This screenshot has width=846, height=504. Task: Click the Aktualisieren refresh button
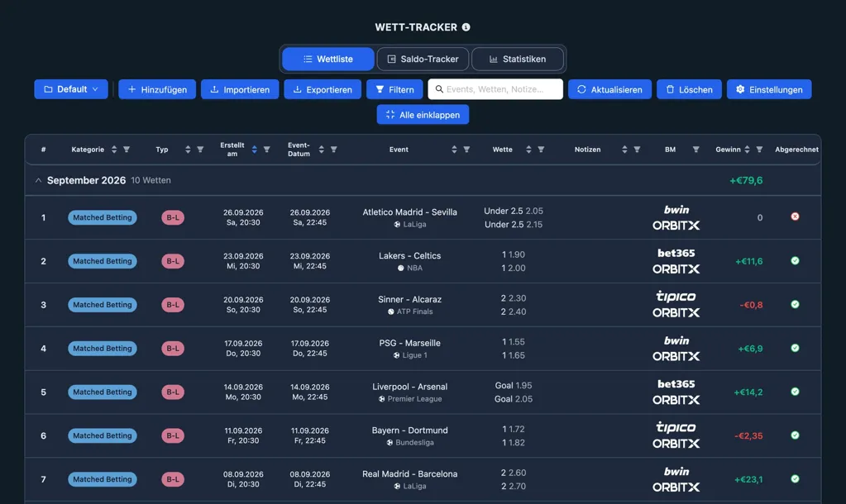pos(609,89)
